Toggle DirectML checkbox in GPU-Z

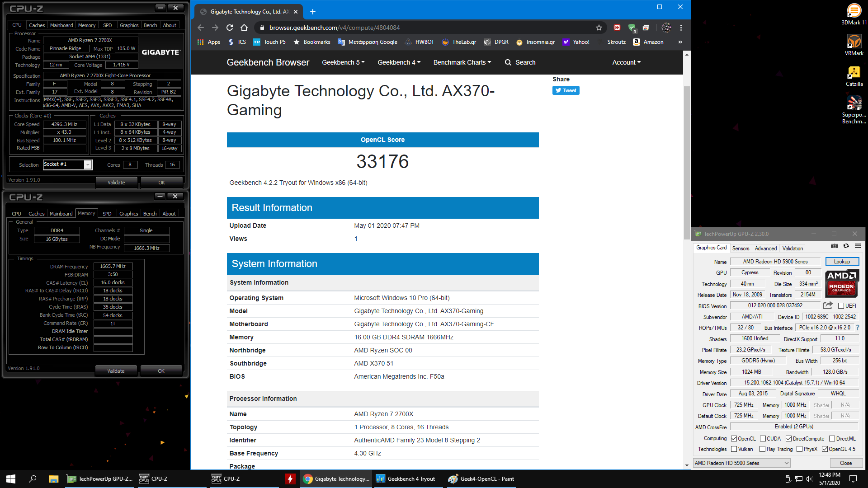point(832,438)
